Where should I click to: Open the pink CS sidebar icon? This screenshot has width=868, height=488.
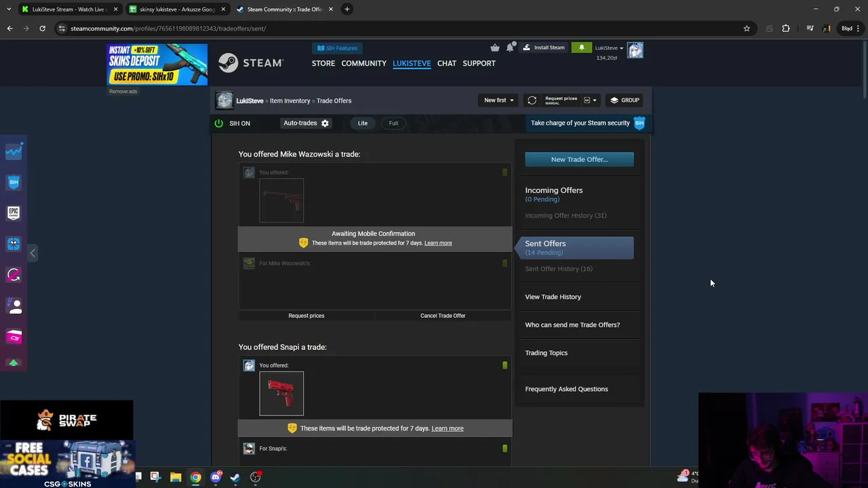[x=14, y=337]
